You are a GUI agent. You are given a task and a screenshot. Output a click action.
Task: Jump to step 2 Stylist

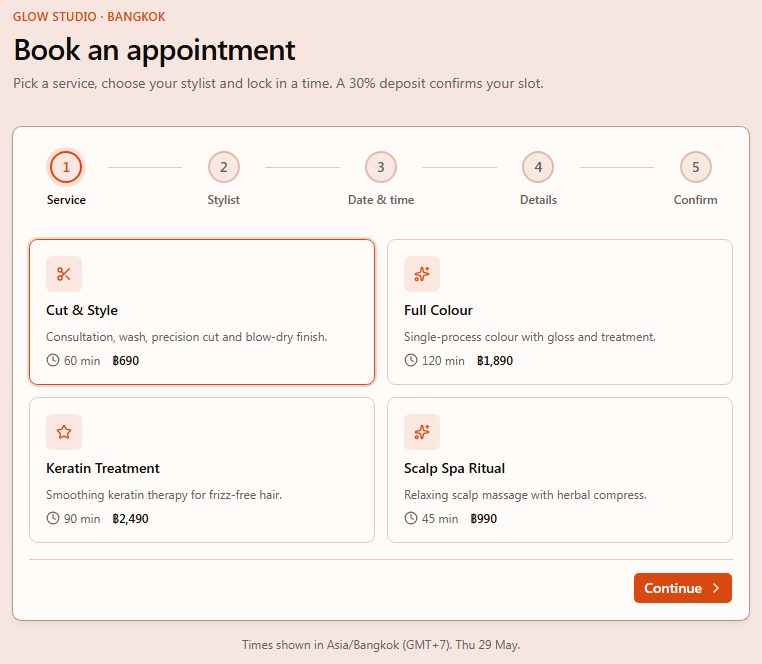pos(224,167)
